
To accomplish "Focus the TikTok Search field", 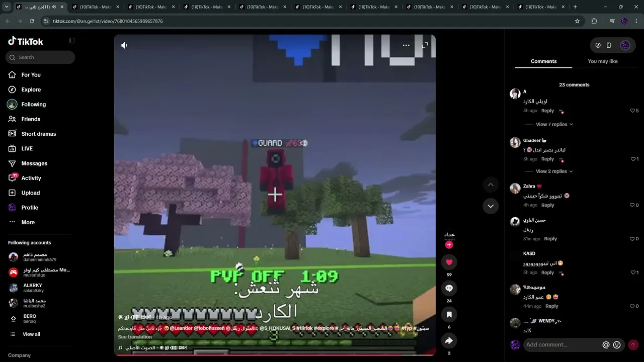I will [x=40, y=57].
